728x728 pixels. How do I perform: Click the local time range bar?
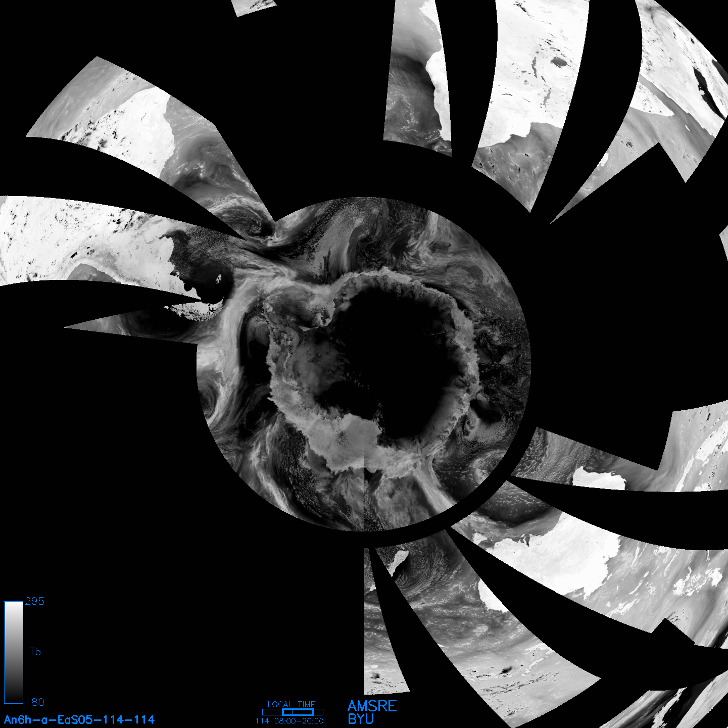click(x=293, y=712)
